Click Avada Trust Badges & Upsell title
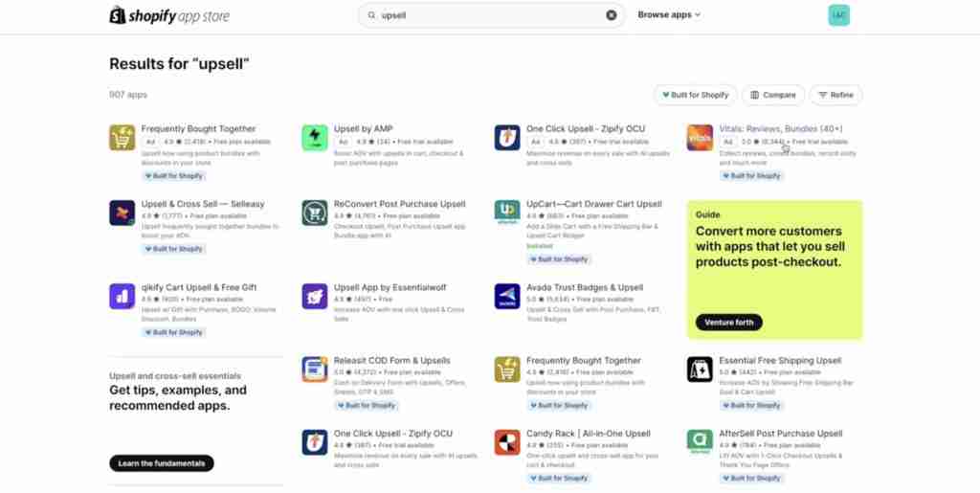This screenshot has width=980, height=493. [585, 287]
